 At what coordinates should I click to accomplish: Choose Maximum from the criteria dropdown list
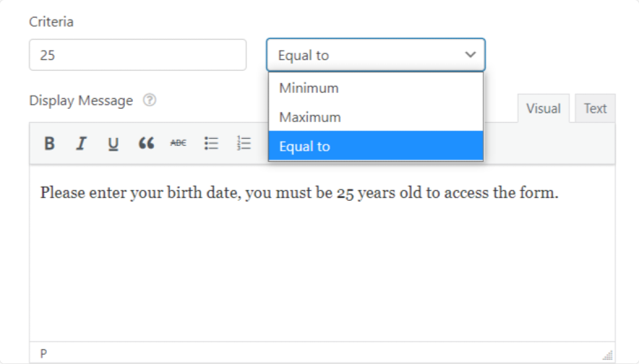[x=376, y=117]
